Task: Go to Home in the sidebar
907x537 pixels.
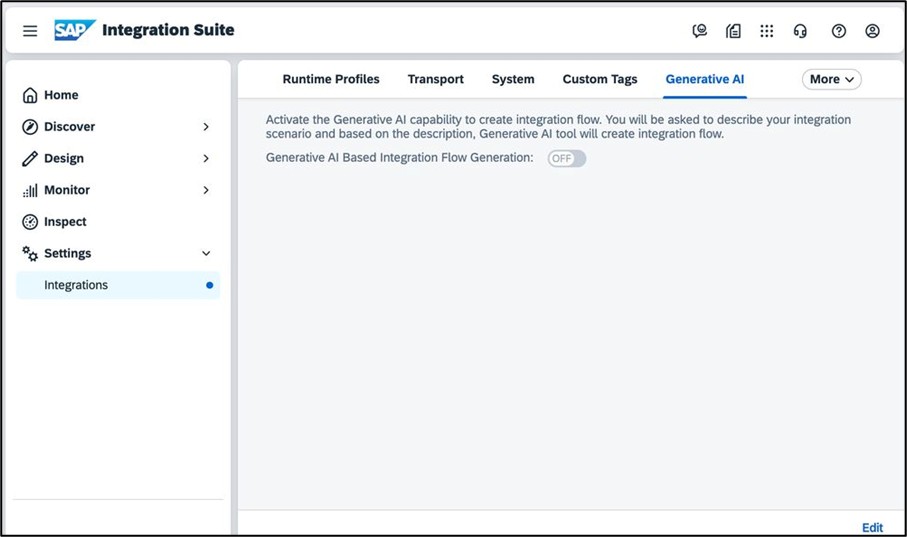Action: [x=61, y=95]
